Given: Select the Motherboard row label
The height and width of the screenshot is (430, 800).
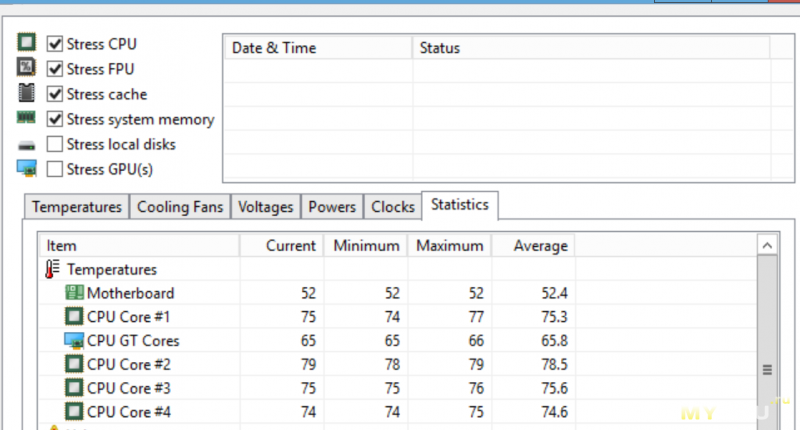Looking at the screenshot, I should point(131,293).
